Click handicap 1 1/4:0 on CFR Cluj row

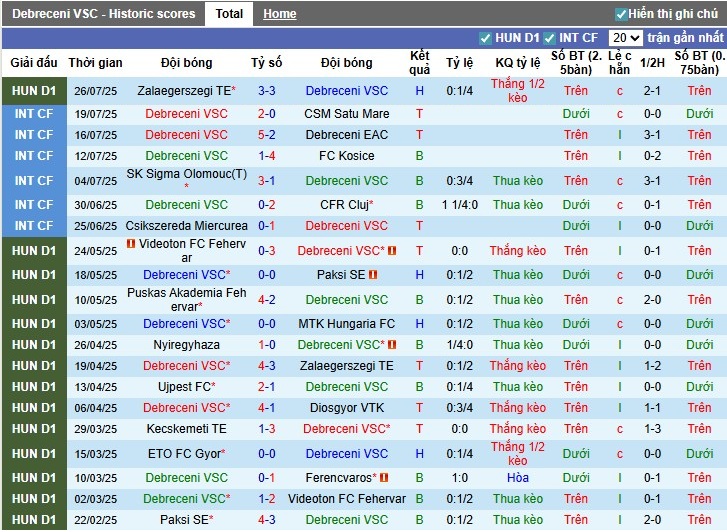click(x=460, y=205)
